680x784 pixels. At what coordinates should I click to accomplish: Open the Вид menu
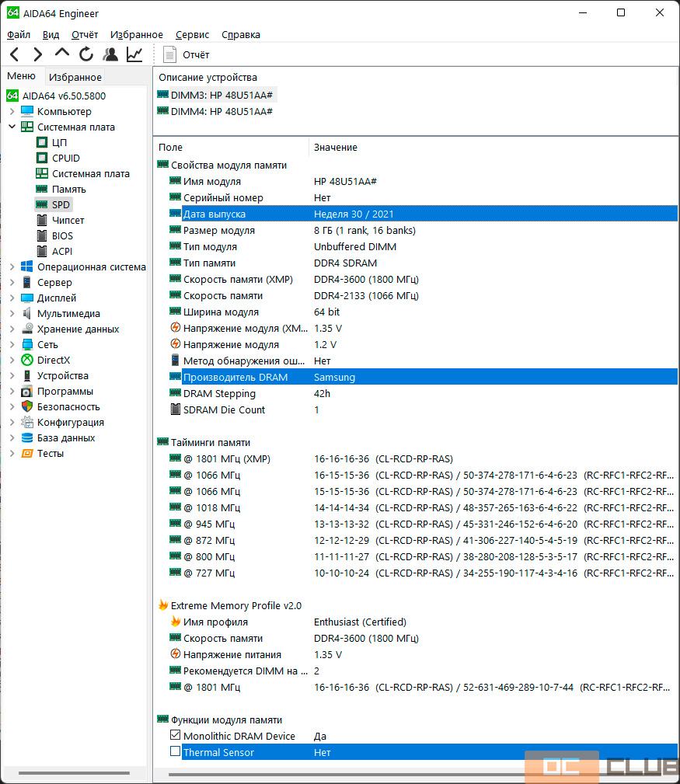click(51, 34)
